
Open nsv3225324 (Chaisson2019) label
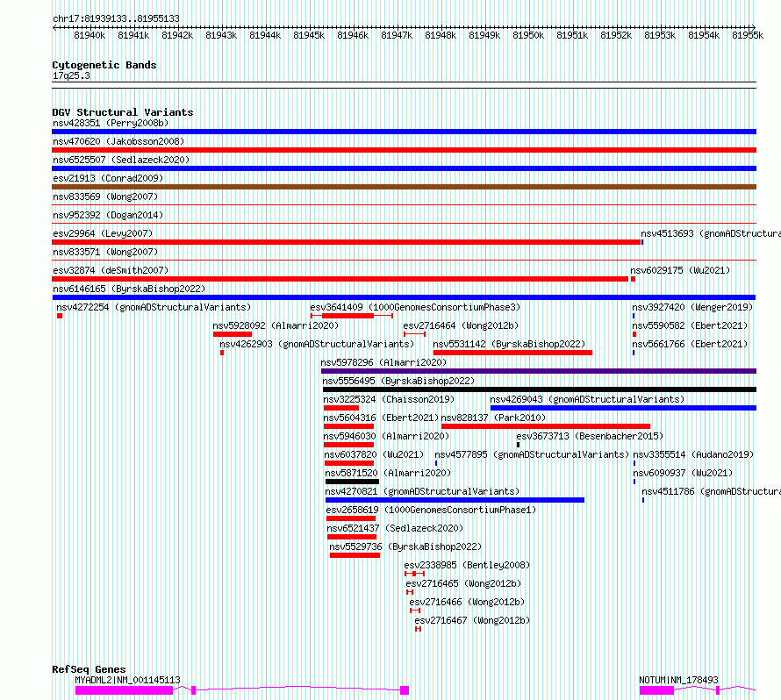[x=389, y=399]
